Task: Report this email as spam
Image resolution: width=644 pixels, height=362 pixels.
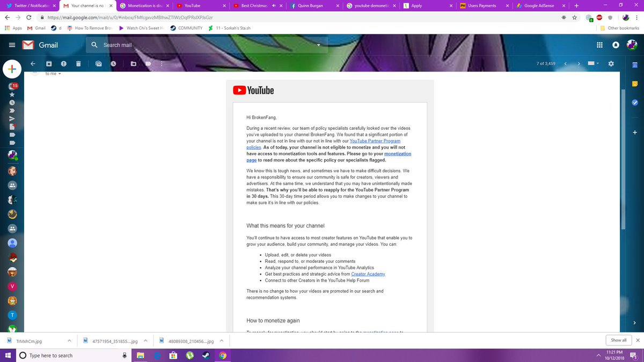Action: (63, 63)
